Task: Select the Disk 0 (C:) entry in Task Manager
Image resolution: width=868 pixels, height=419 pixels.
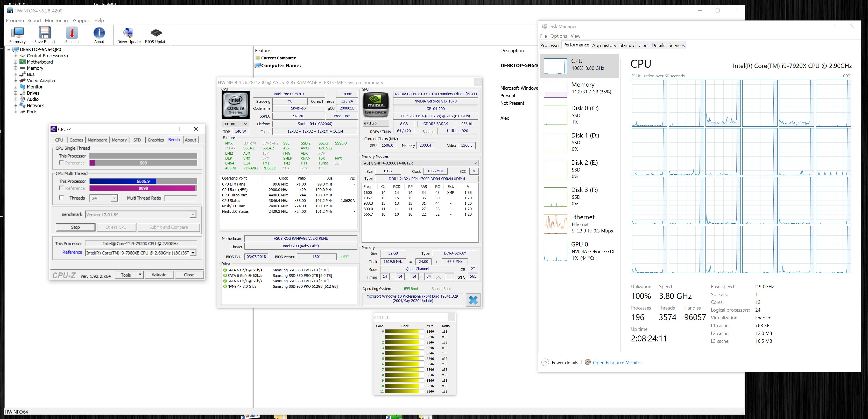Action: pos(580,115)
